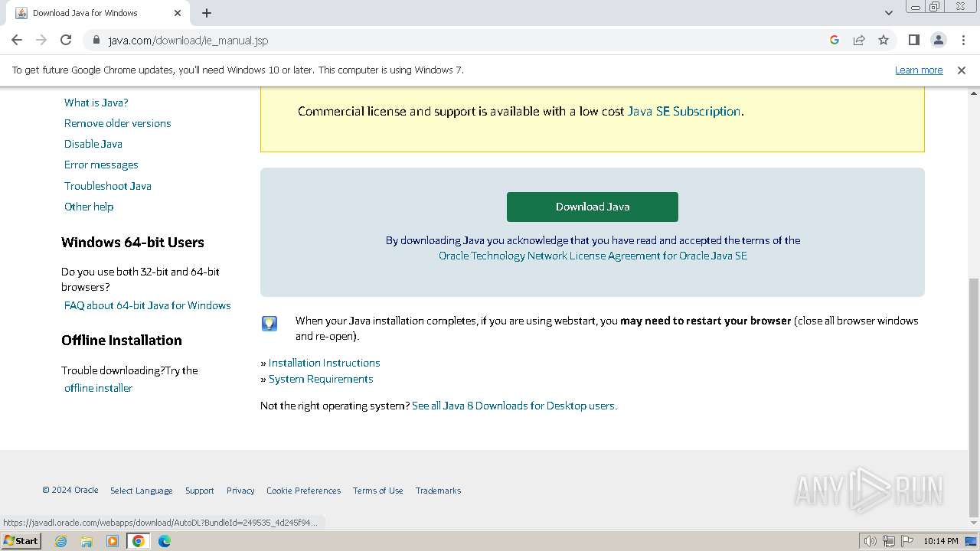
Task: Open the Other help link
Action: (x=89, y=207)
